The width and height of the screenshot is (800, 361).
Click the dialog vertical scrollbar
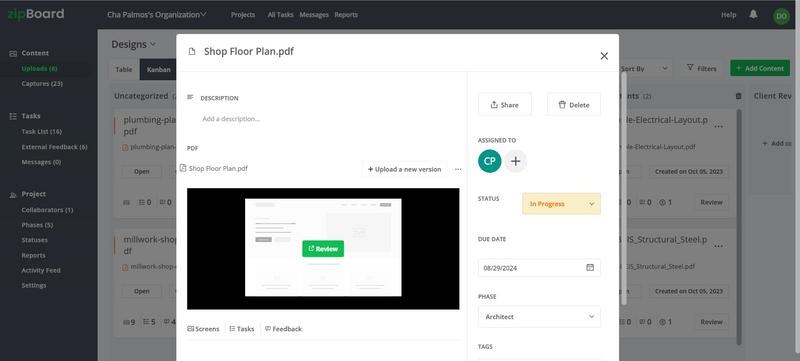(624, 188)
